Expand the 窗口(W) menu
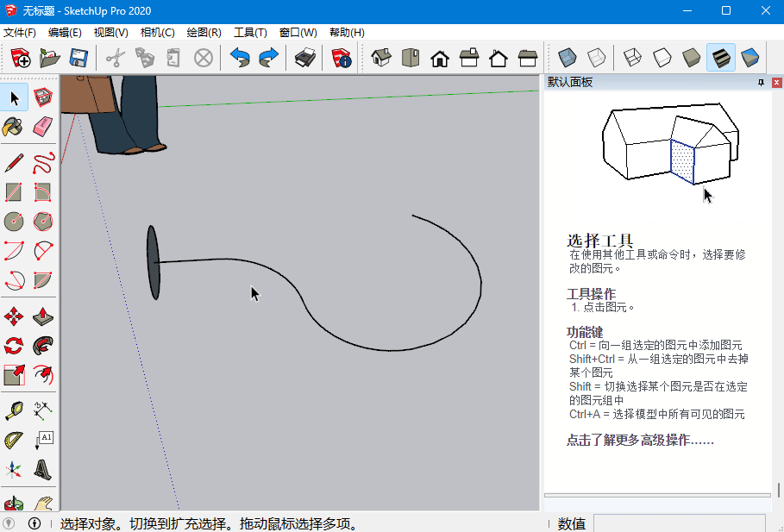Viewport: 784px width, 532px height. (298, 32)
